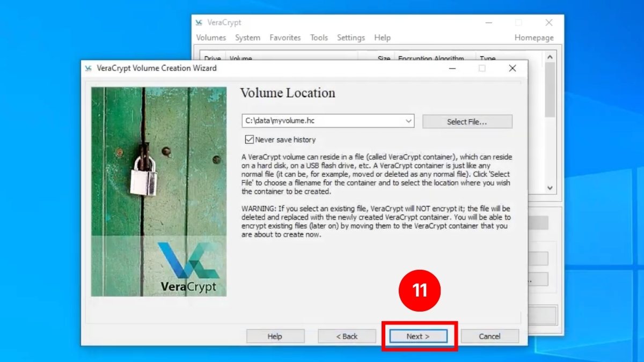The width and height of the screenshot is (644, 362).
Task: Click the Homepage link
Action: 534,38
